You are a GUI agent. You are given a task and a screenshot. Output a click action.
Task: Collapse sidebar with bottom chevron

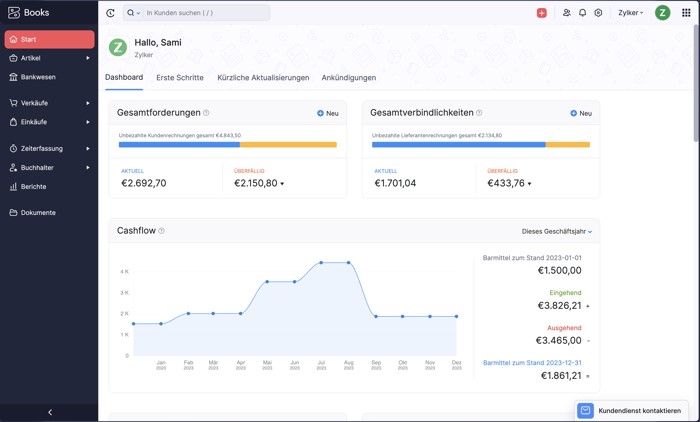coord(50,412)
